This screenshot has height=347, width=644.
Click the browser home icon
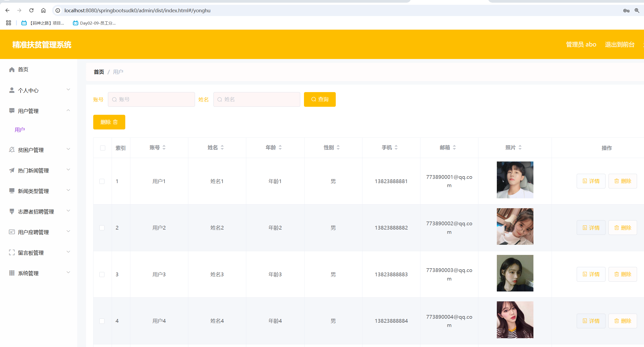pos(43,10)
